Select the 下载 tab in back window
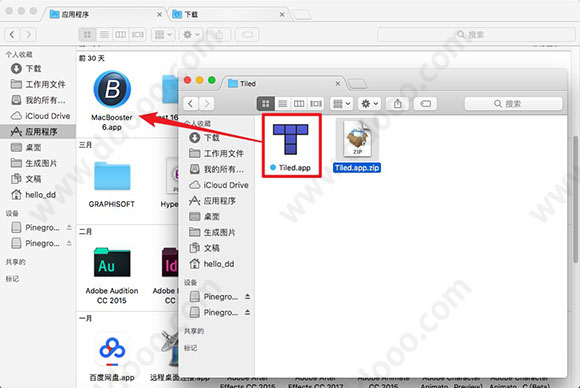The width and height of the screenshot is (580, 388). tap(229, 14)
